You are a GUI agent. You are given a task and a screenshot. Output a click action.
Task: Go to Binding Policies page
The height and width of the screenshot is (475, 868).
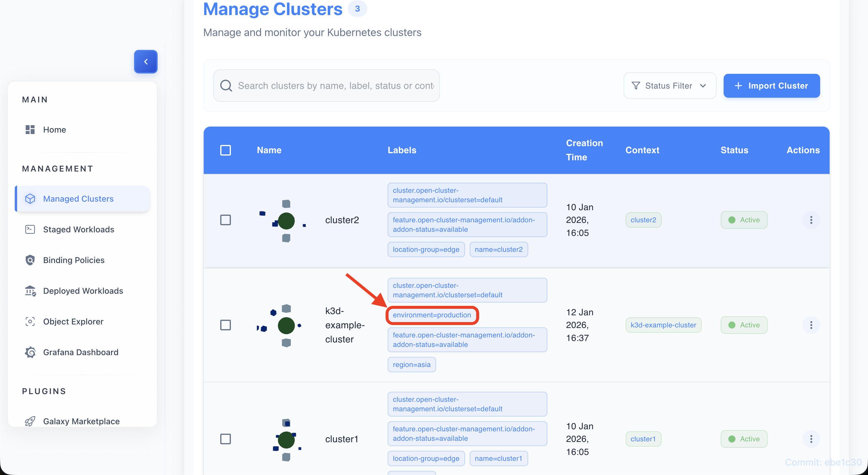(x=74, y=260)
